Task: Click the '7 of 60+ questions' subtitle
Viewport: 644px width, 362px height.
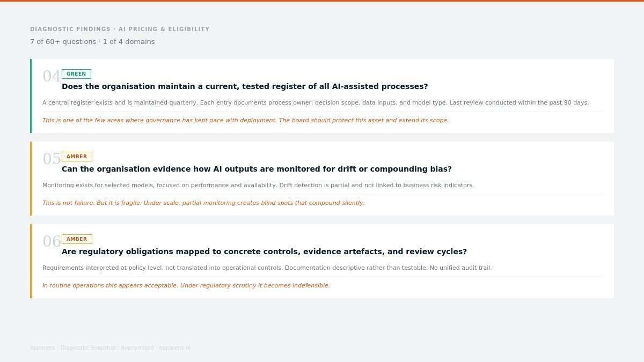Action: click(x=92, y=42)
